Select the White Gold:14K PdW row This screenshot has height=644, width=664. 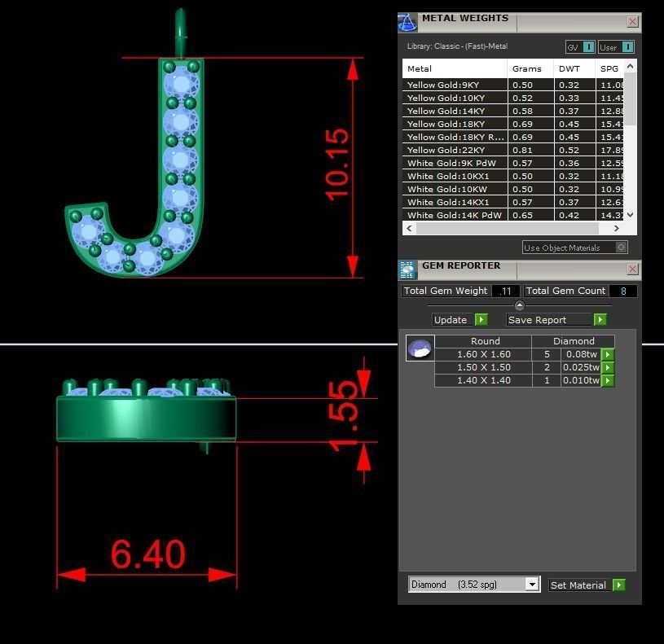(512, 215)
